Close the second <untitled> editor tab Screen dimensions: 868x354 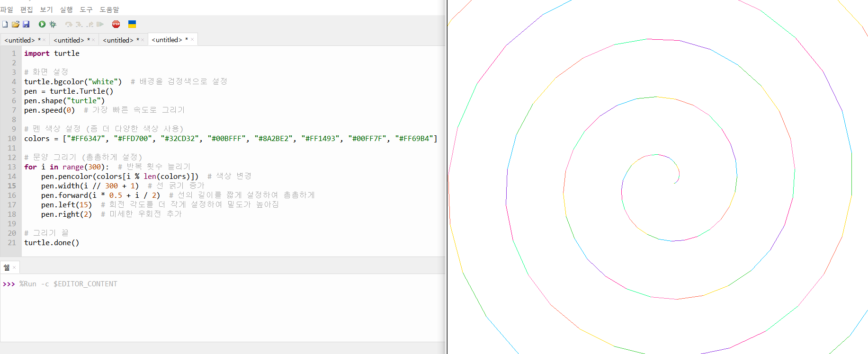click(93, 40)
